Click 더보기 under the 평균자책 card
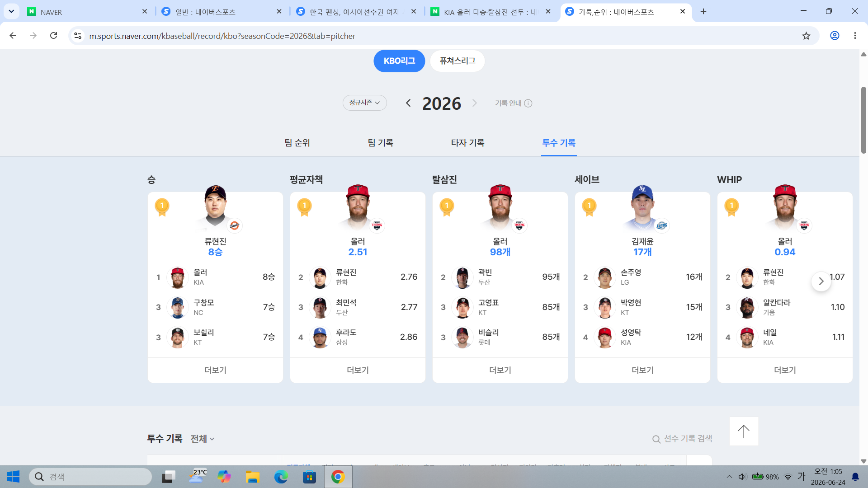This screenshot has height=488, width=868. coord(358,370)
